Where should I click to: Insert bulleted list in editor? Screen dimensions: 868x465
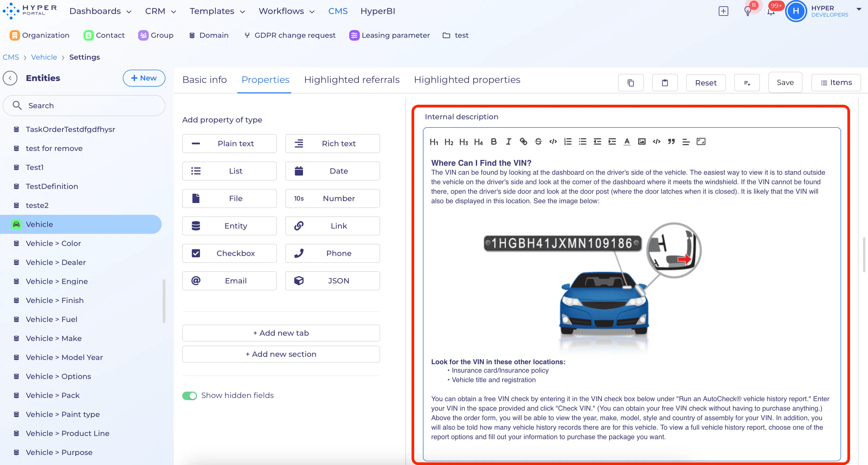point(583,142)
